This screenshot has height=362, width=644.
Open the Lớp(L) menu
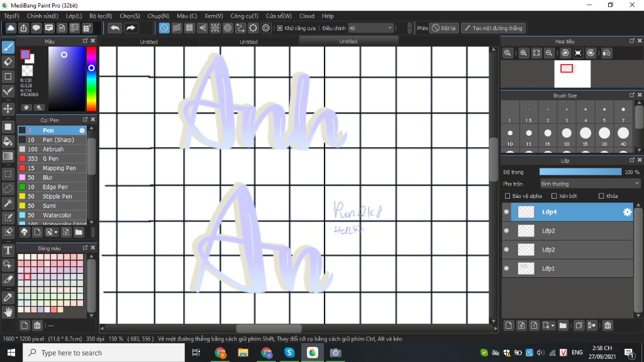(x=74, y=16)
